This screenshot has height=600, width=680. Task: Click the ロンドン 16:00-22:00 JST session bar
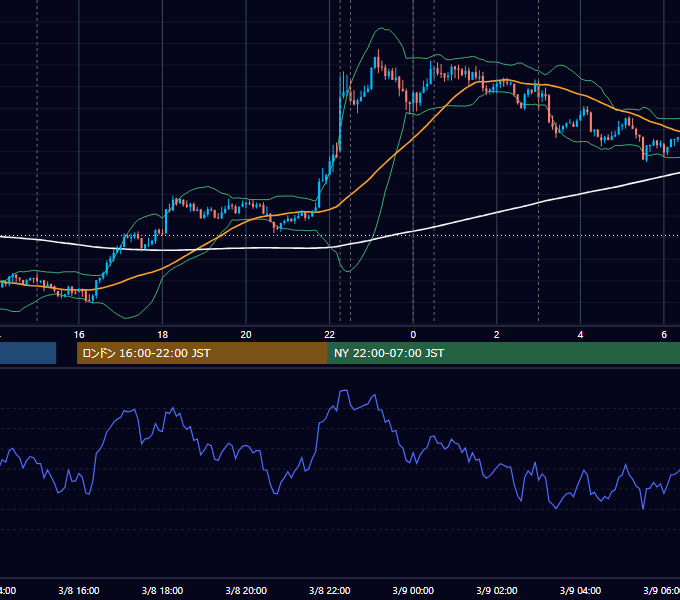pyautogui.click(x=202, y=353)
